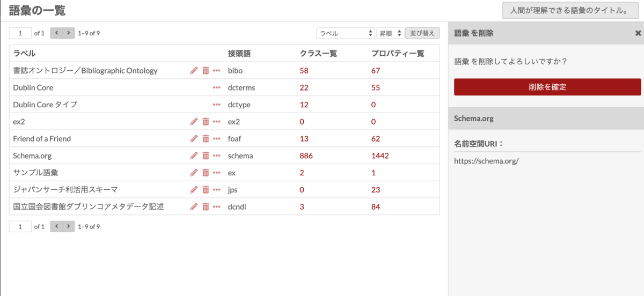644x296 pixels.
Task: Open the 昇順 sort order dropdown
Action: point(390,33)
